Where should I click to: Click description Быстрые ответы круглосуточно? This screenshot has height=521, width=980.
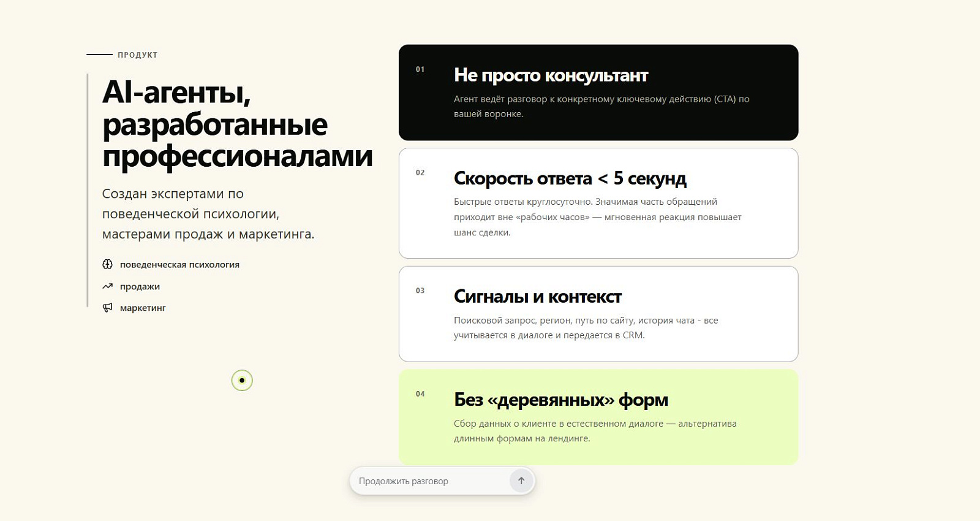598,217
